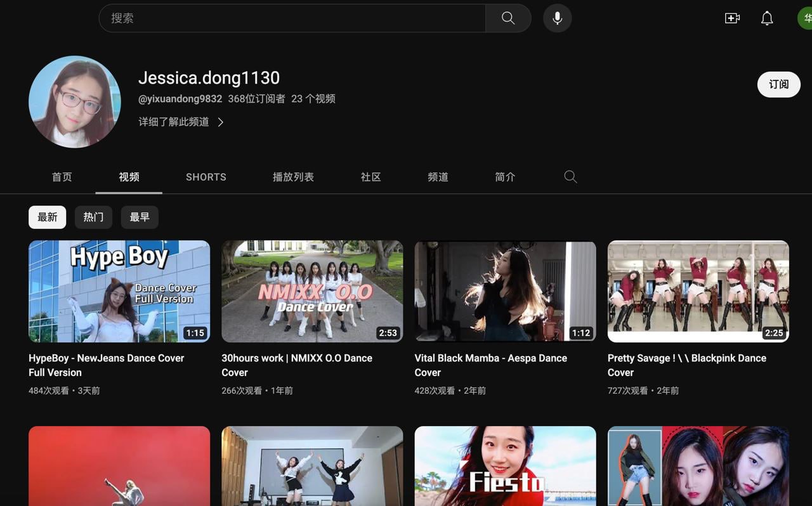This screenshot has width=812, height=506.
Task: Click the @yixuandong9832 handle text
Action: 180,99
